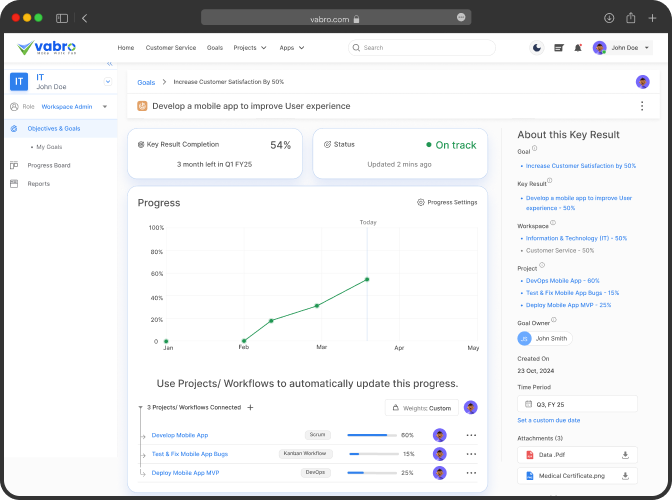The image size is (672, 500).
Task: Download the Data .Pdf attachment
Action: tap(625, 455)
